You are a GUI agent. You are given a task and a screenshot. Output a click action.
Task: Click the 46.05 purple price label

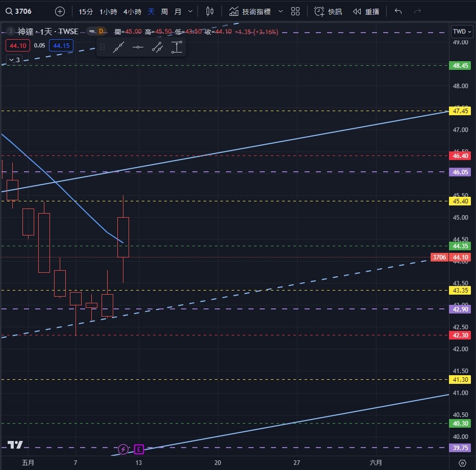[460, 172]
